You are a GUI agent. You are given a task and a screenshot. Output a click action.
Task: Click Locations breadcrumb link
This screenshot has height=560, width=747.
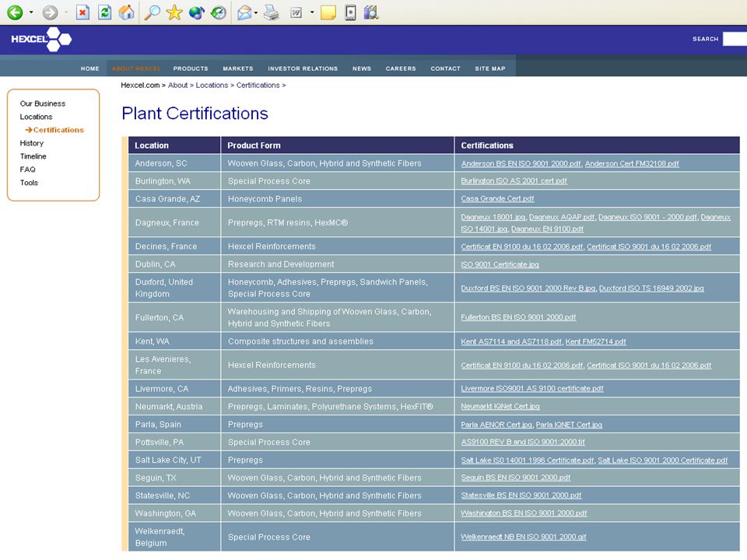tap(212, 86)
